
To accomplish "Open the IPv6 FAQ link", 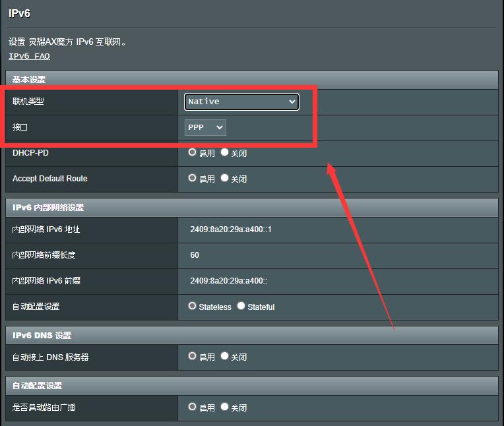I will [x=29, y=56].
